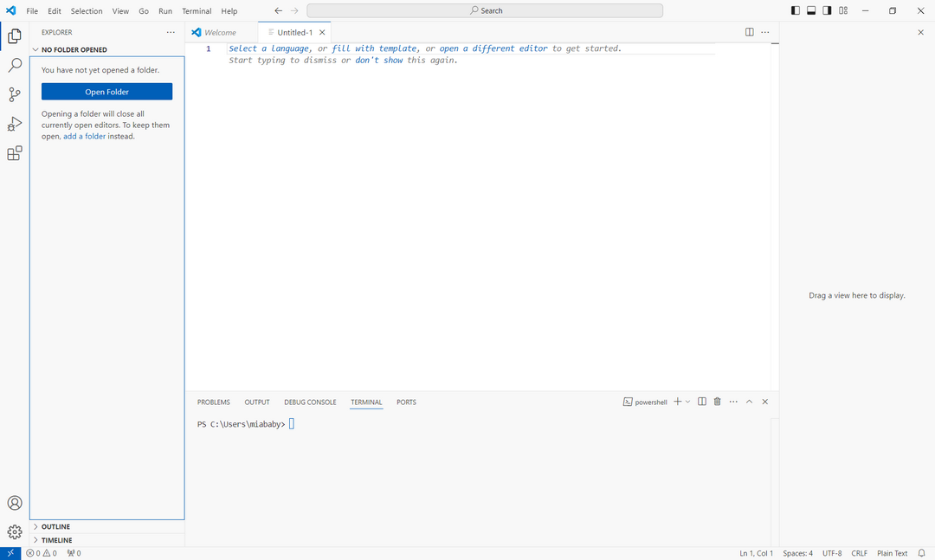Expand the Outline section

coord(55,526)
